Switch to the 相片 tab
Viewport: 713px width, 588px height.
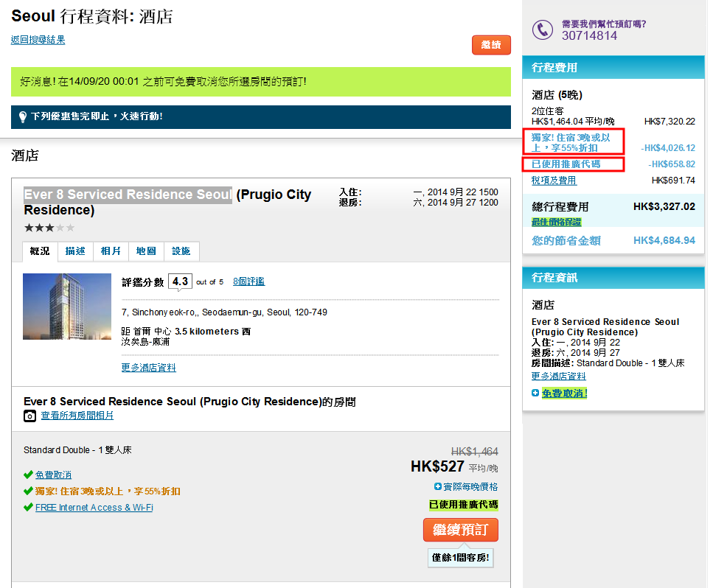[x=111, y=251]
